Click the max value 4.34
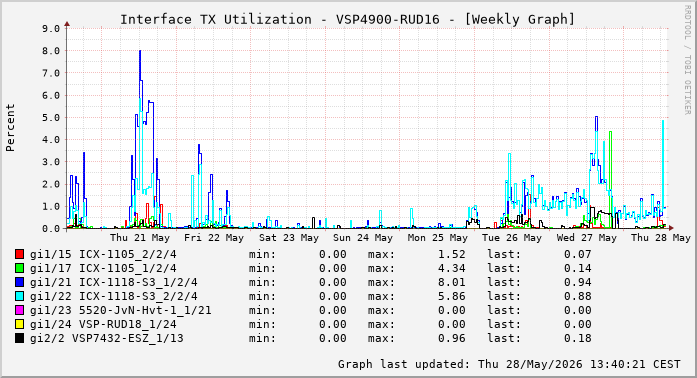 (452, 268)
